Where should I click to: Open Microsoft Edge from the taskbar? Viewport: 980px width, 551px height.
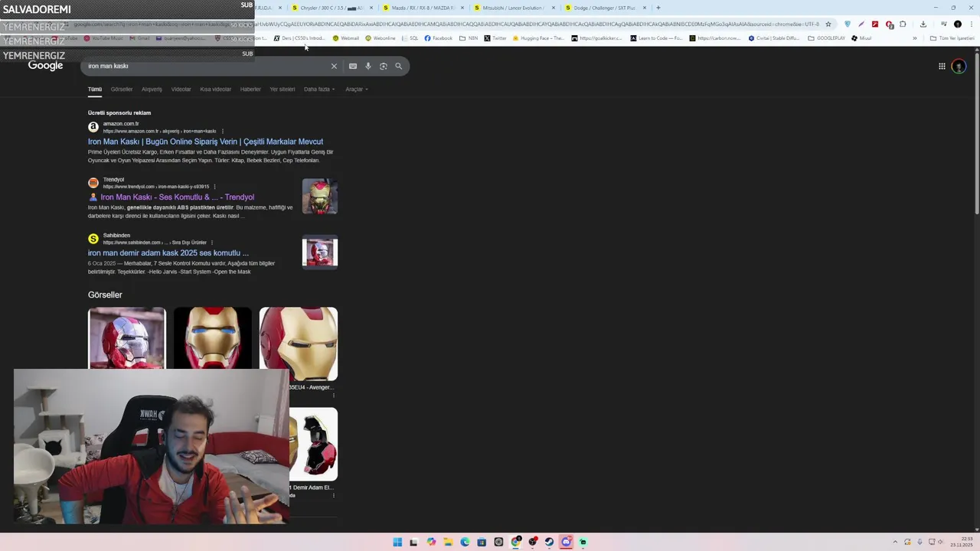(465, 542)
